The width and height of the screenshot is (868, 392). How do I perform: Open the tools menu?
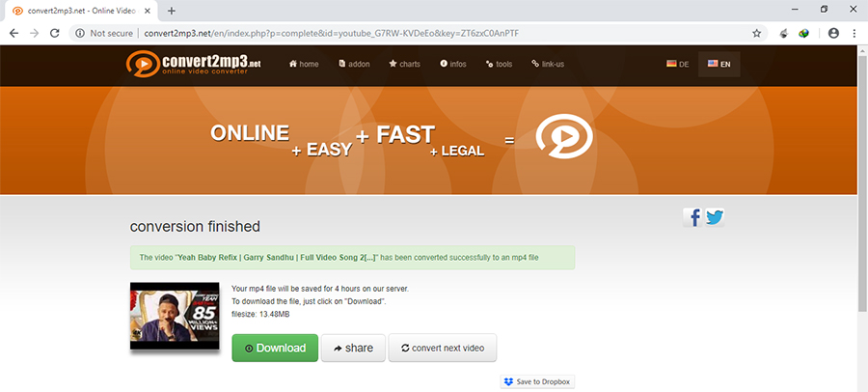pyautogui.click(x=499, y=64)
